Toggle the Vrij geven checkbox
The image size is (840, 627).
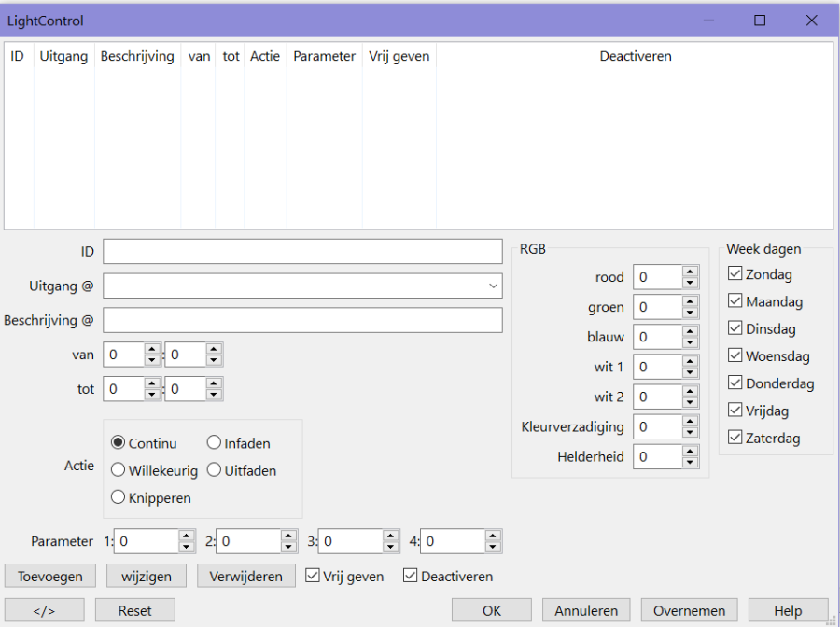pyautogui.click(x=314, y=577)
